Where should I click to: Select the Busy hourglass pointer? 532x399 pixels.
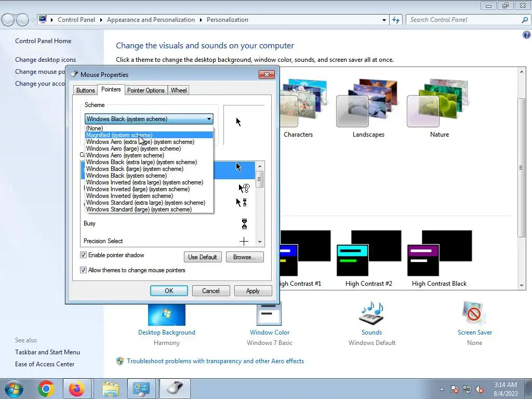click(244, 223)
